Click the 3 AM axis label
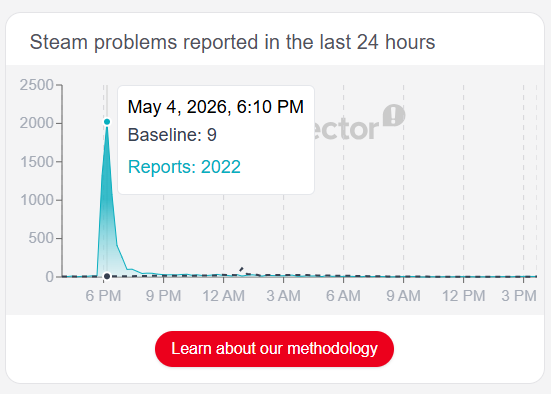Viewport: 551px width, 394px height. click(x=284, y=296)
